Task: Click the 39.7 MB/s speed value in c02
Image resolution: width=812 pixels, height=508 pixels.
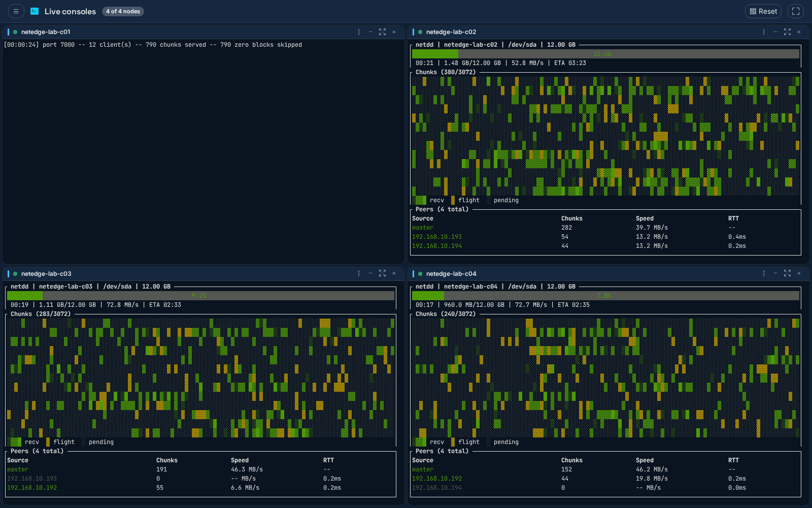Action: [x=652, y=228]
